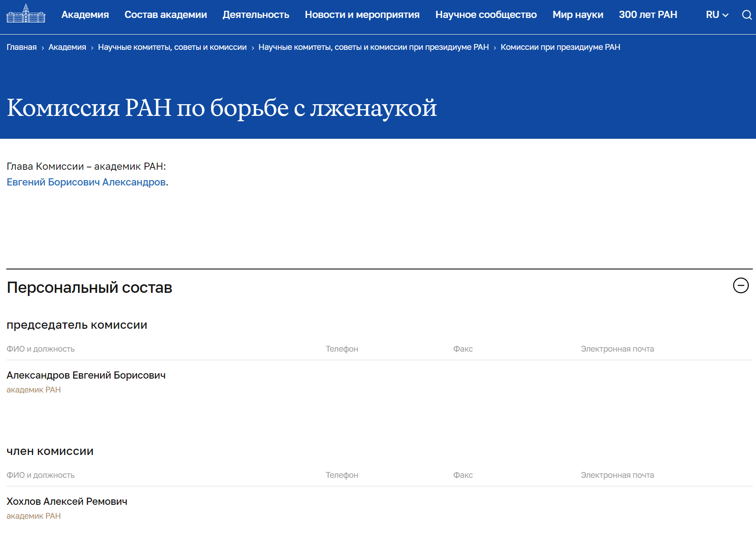
Task: Open the Состав академии menu
Action: tap(166, 15)
